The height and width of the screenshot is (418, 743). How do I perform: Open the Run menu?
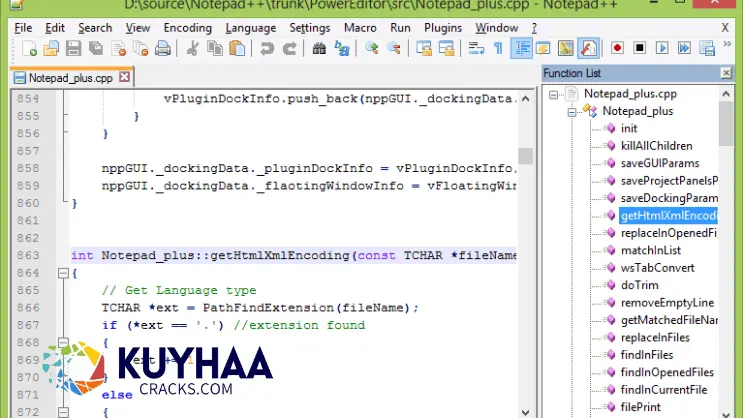400,28
